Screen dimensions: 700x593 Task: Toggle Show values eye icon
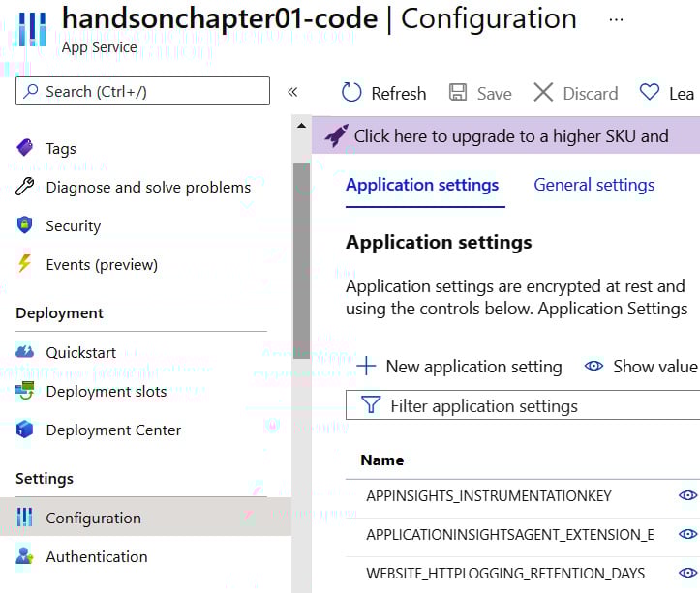click(x=593, y=366)
